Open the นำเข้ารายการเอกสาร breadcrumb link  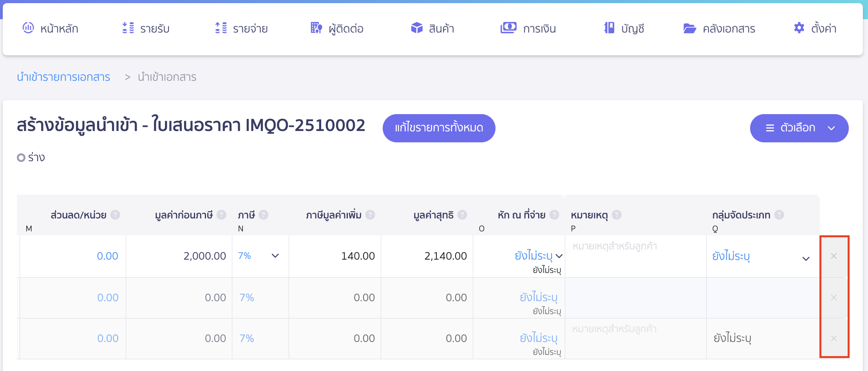coord(64,77)
